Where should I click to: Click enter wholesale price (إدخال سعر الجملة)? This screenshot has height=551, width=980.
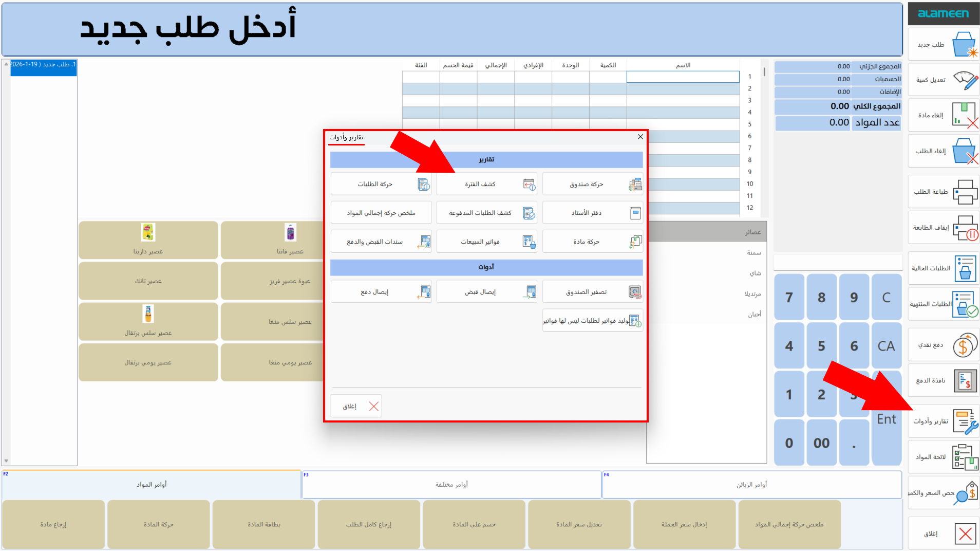click(x=684, y=524)
